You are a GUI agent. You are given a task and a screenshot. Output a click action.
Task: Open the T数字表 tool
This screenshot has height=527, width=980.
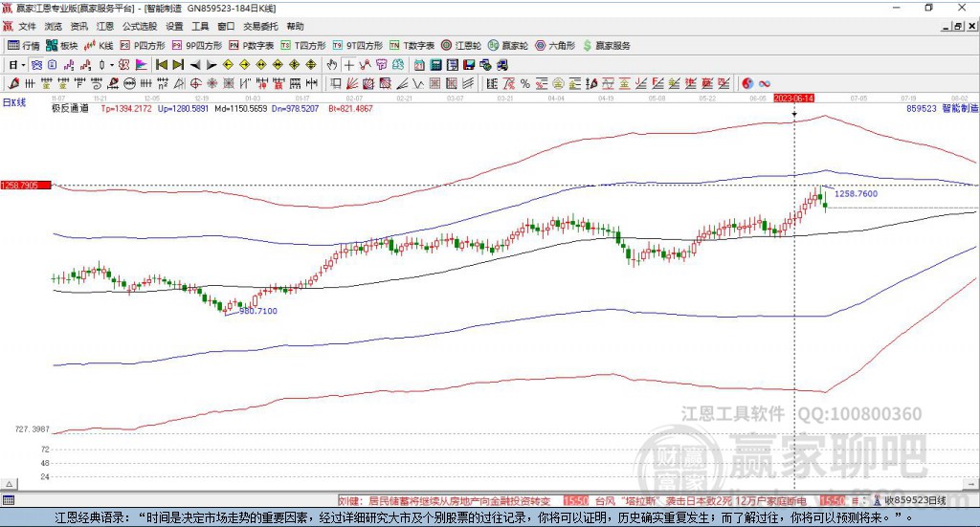point(412,46)
